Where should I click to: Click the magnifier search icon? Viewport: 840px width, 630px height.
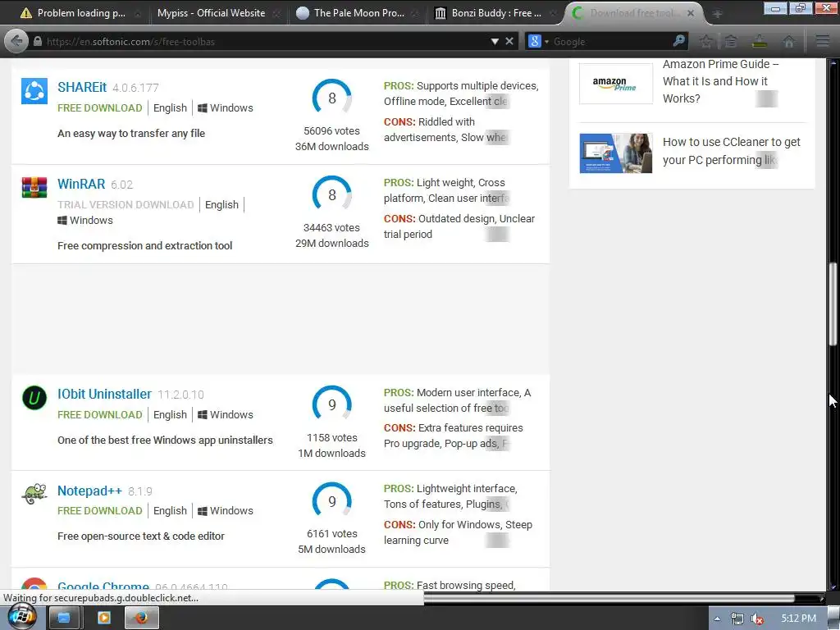[x=678, y=41]
